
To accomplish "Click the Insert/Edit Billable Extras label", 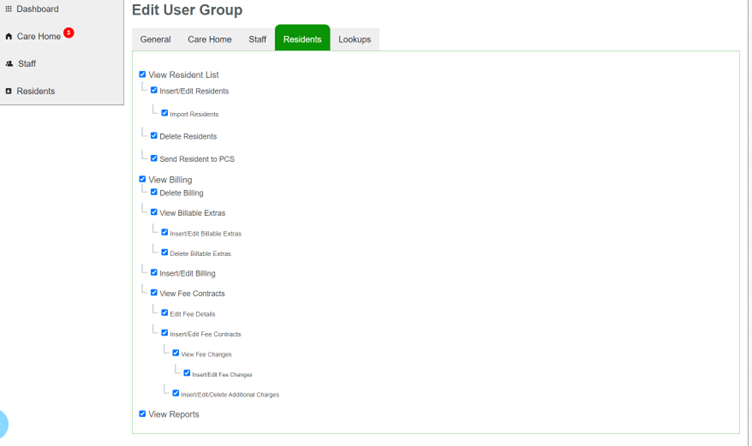I will pos(205,234).
